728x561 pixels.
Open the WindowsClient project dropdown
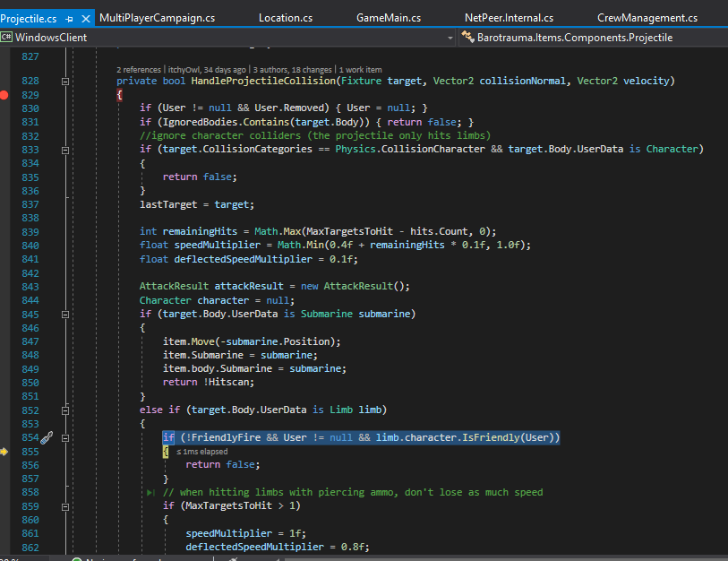click(450, 38)
